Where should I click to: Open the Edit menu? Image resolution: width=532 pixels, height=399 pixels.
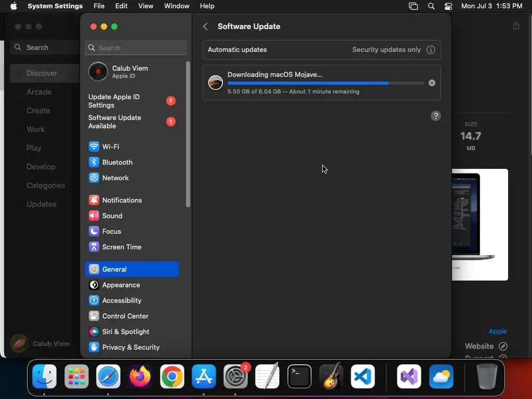coord(121,6)
